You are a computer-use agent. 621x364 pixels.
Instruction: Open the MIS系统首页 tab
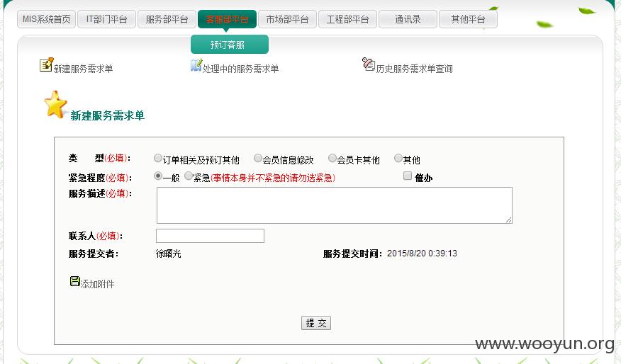click(x=46, y=19)
